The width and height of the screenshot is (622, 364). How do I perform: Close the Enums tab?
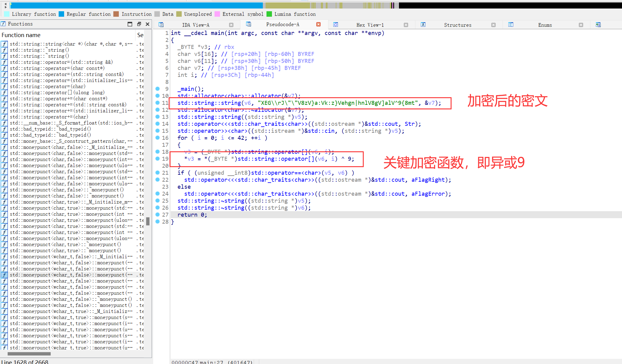pos(581,25)
